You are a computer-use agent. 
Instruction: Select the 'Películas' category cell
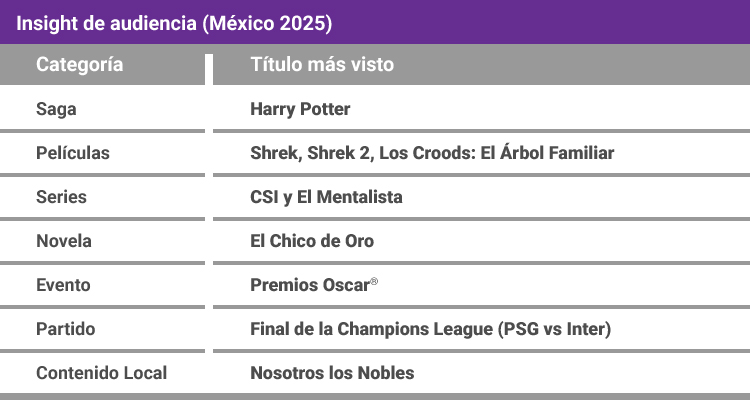coord(73,153)
